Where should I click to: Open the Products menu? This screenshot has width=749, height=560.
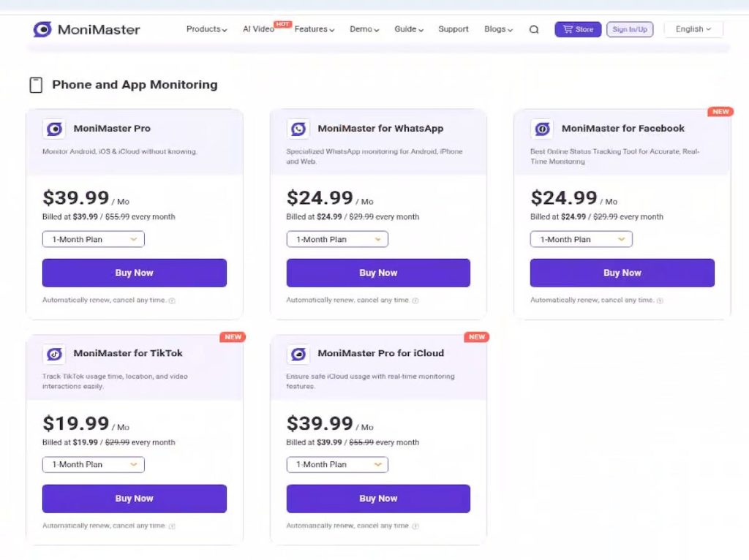point(206,29)
